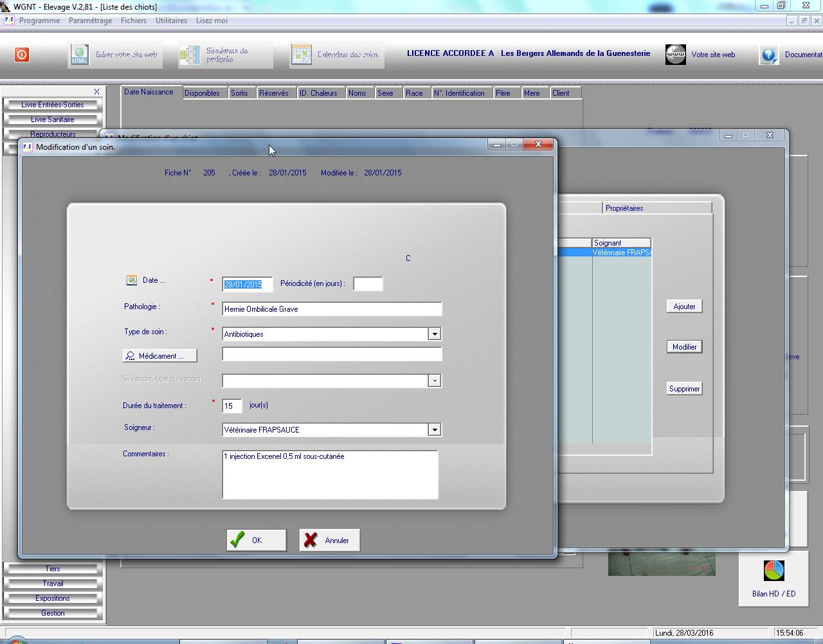Click the Supprimer button

(x=684, y=389)
